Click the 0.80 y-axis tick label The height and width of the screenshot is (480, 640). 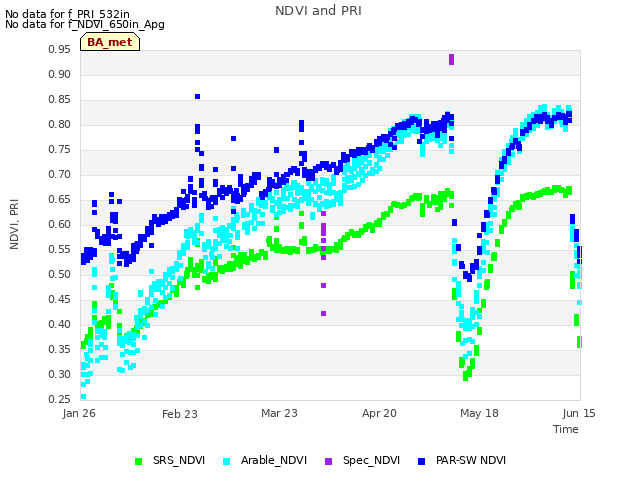[59, 124]
